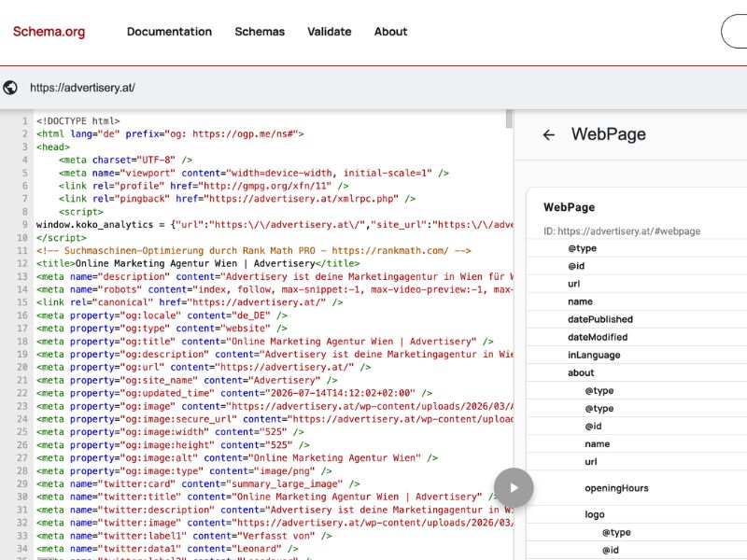Go back using the arrow next to WebPage
747x560 pixels.
click(x=549, y=134)
